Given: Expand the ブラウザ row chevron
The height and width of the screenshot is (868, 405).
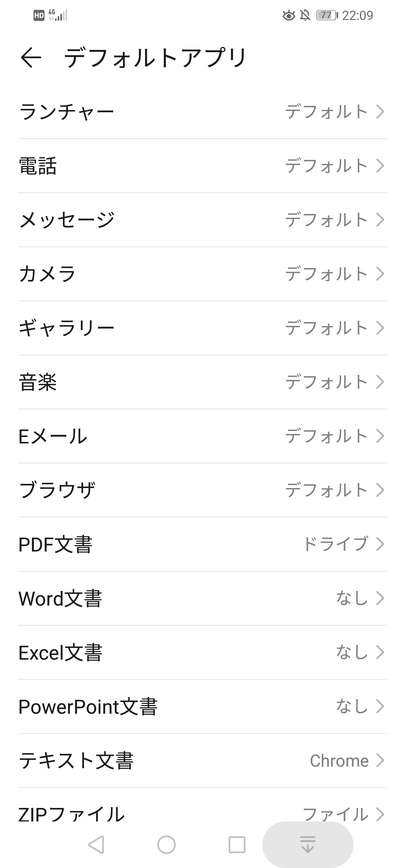Looking at the screenshot, I should tap(380, 490).
